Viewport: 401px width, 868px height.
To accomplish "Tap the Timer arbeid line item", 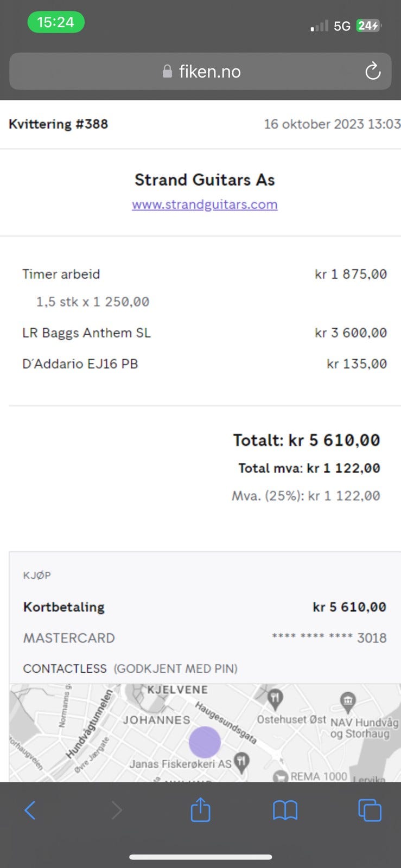I will pyautogui.click(x=61, y=274).
